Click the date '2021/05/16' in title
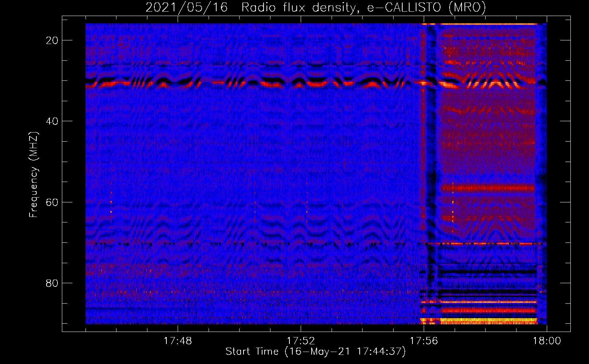589x364 pixels. (187, 7)
